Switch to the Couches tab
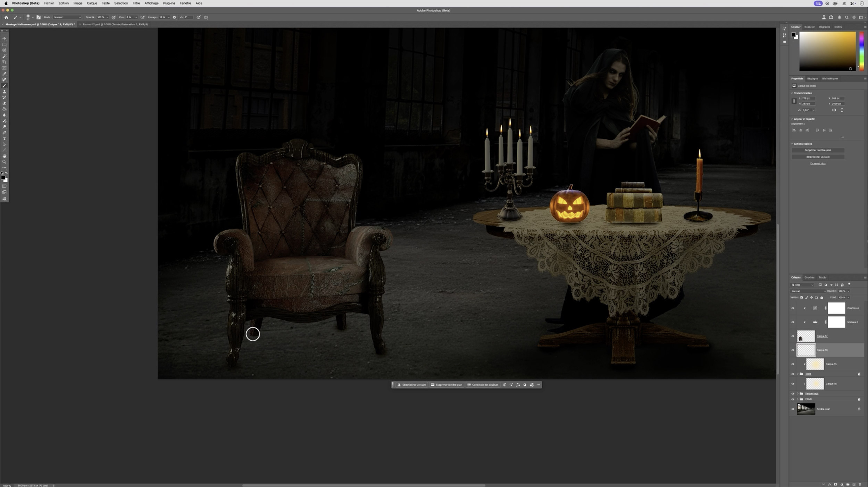Viewport: 868px width, 487px height. 809,277
